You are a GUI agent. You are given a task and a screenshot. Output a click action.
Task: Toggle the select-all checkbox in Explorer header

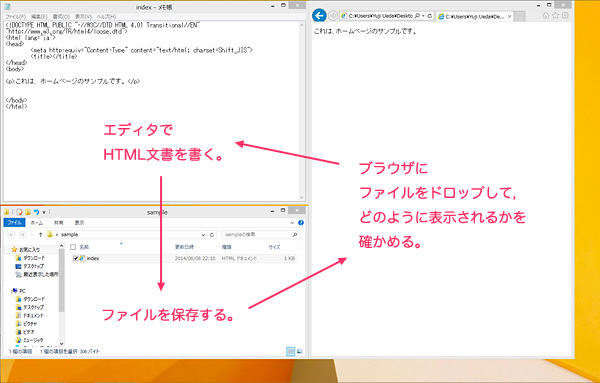(73, 247)
